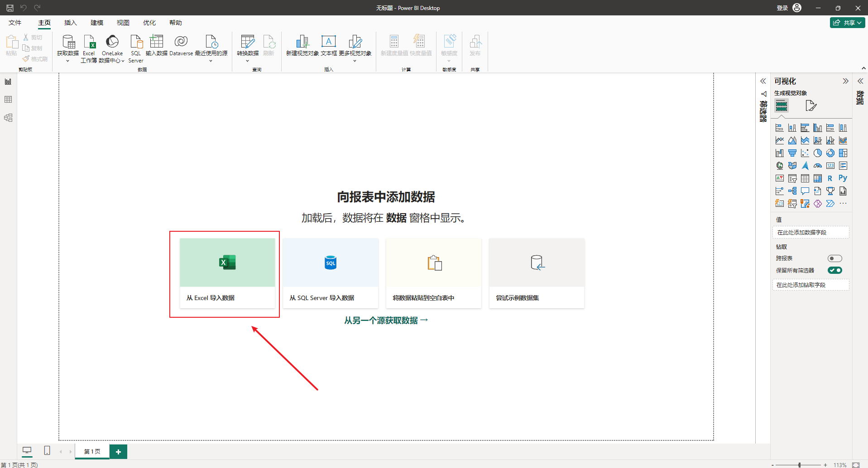Select the clustered column chart visual
The width and height of the screenshot is (868, 468).
point(817,128)
